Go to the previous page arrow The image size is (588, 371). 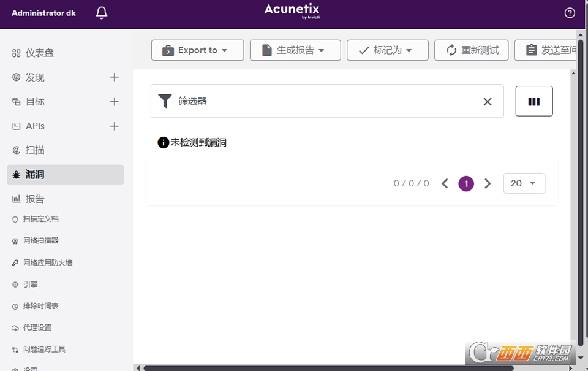pyautogui.click(x=445, y=183)
